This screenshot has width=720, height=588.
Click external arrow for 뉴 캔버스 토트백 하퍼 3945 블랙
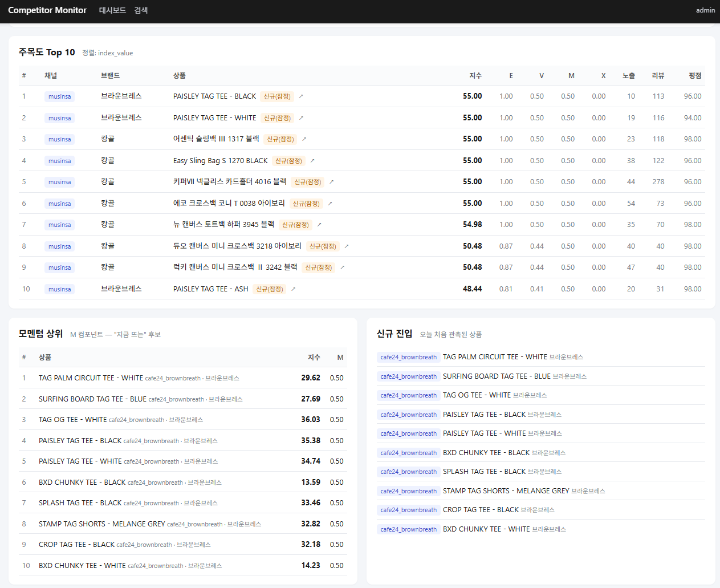[319, 225]
